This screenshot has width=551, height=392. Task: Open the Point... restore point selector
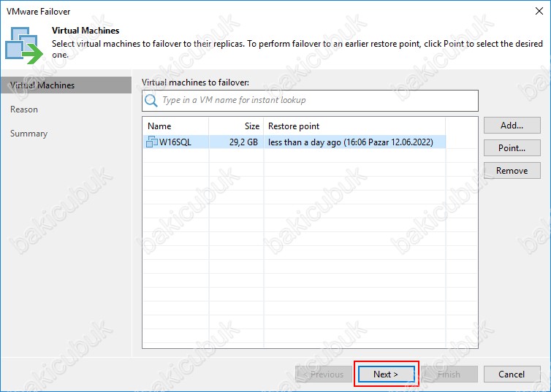pos(512,147)
